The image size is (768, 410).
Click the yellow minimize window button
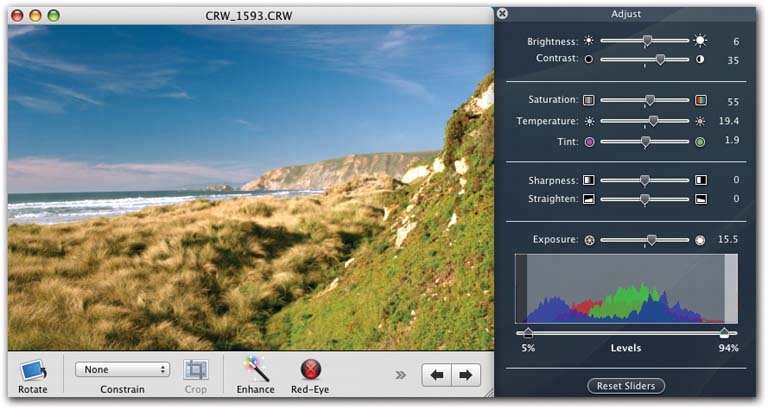(x=35, y=16)
